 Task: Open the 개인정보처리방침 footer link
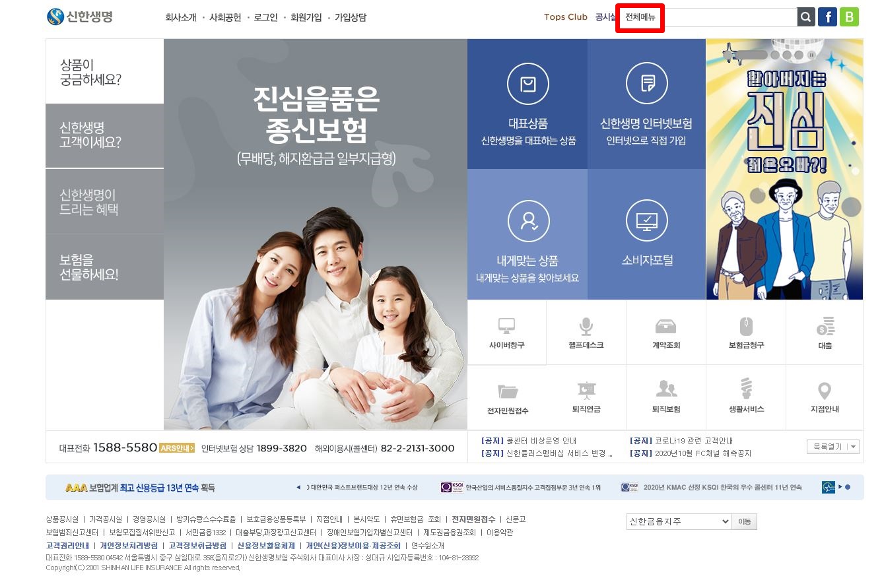[x=129, y=546]
